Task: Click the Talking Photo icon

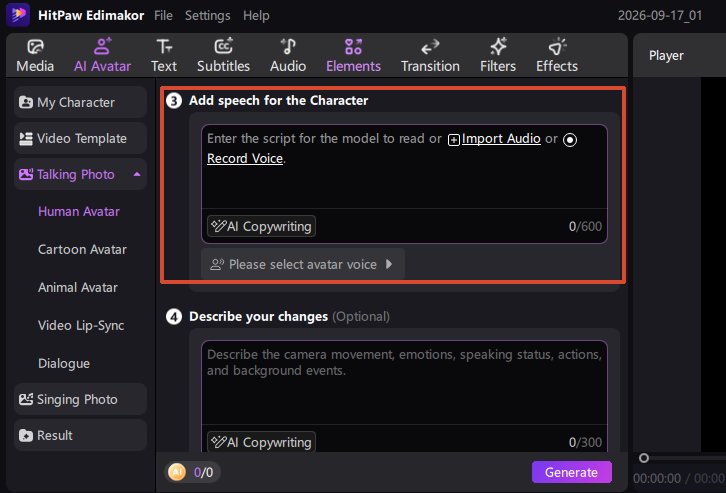Action: [26, 175]
